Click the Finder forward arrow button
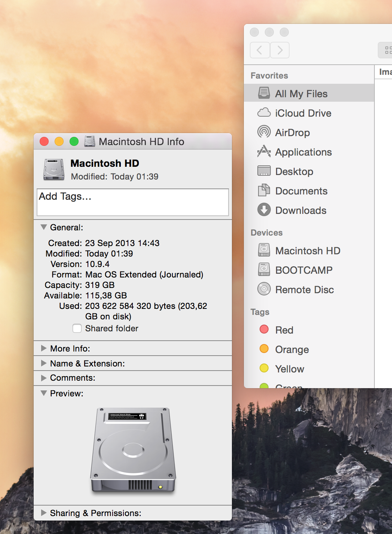392x534 pixels. click(x=280, y=50)
